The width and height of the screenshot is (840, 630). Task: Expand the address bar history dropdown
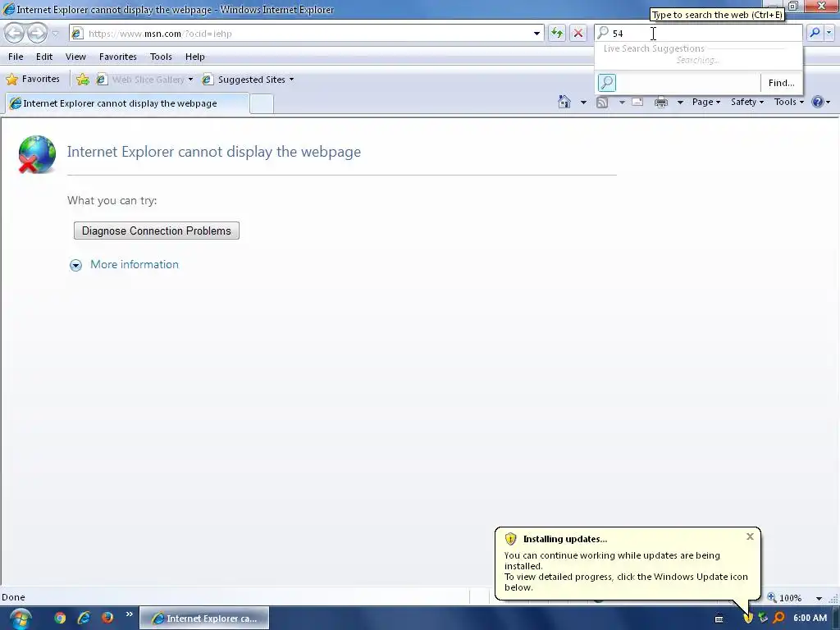pyautogui.click(x=536, y=33)
